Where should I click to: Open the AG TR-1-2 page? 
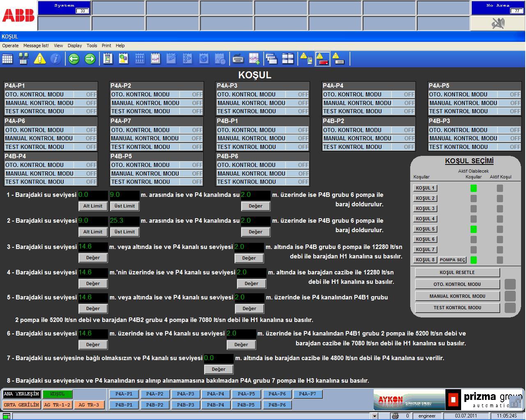point(57,405)
